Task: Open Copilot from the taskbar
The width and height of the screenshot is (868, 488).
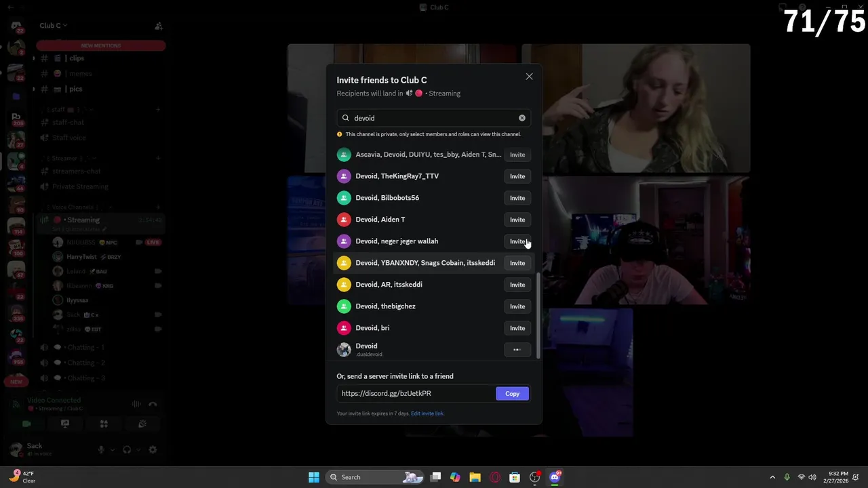Action: [x=455, y=477]
